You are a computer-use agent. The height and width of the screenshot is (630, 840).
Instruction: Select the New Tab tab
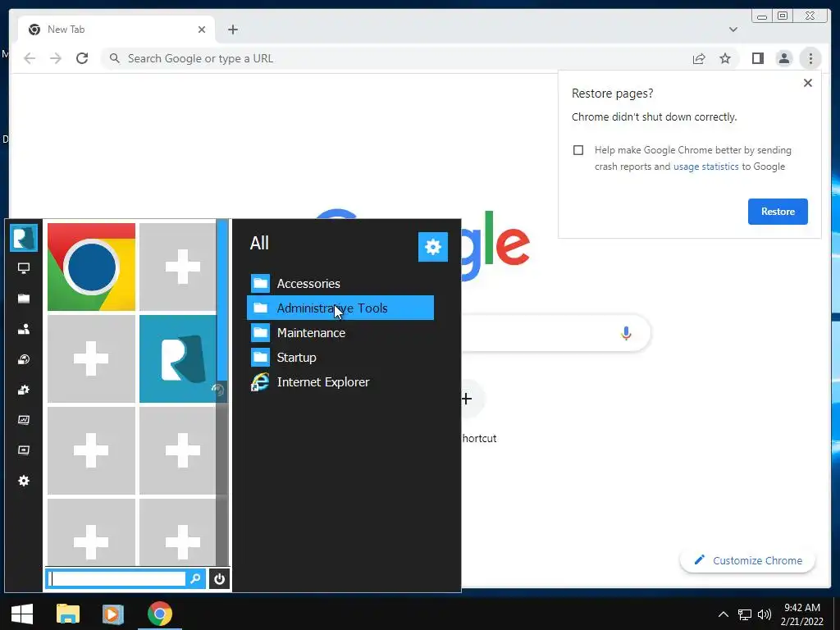tap(116, 30)
